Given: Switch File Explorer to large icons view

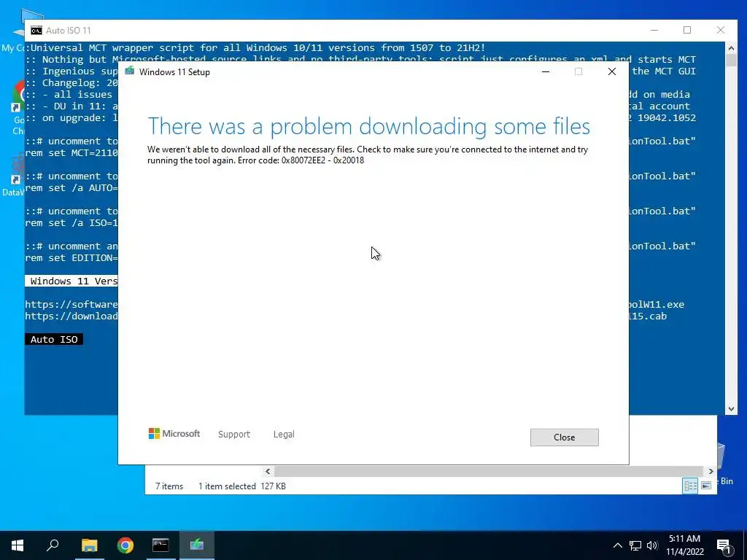Looking at the screenshot, I should click(706, 486).
